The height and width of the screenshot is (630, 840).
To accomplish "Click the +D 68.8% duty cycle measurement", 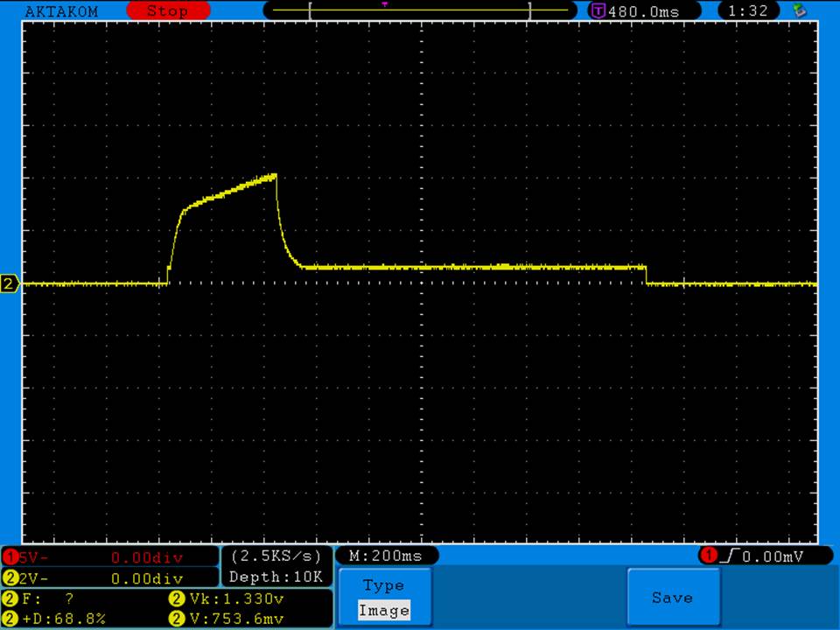I will 57,619.
